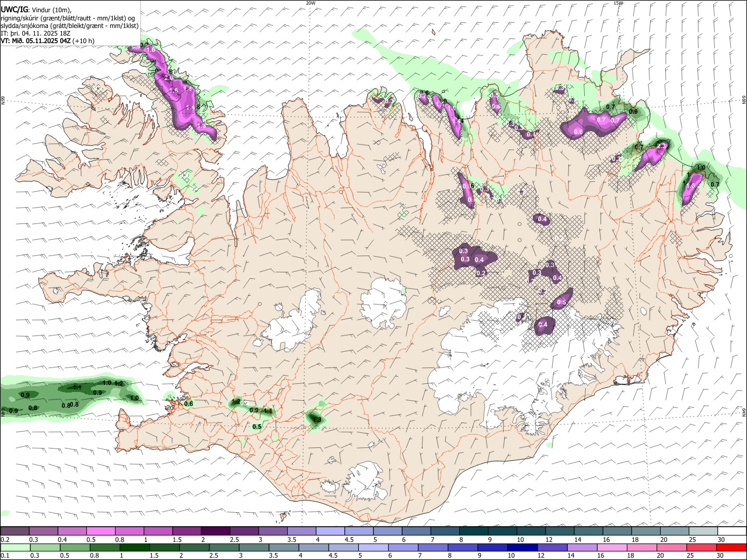
Task: Choose snow-scale swatch between 5 and 6
Action: tap(387, 531)
